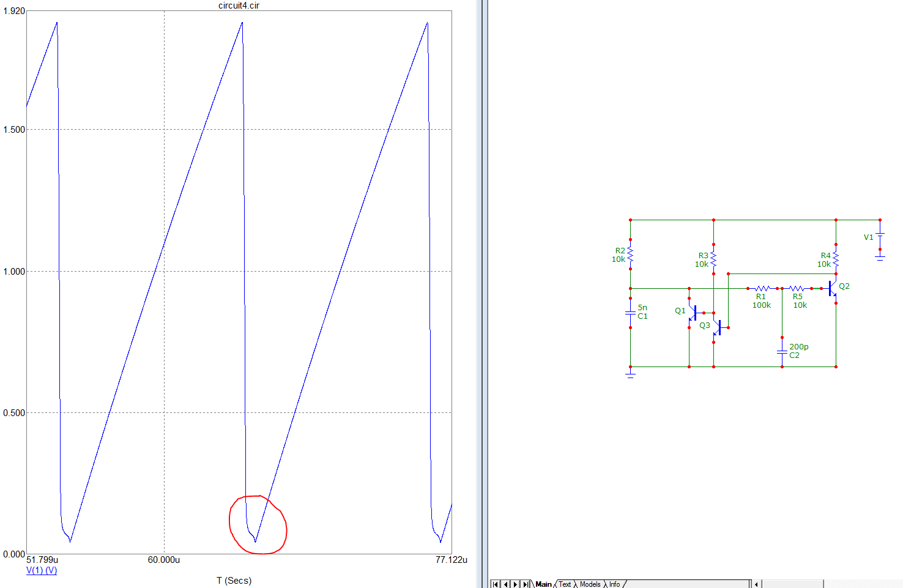Image resolution: width=903 pixels, height=588 pixels.
Task: Click the 60.000u x-axis label
Action: point(164,560)
